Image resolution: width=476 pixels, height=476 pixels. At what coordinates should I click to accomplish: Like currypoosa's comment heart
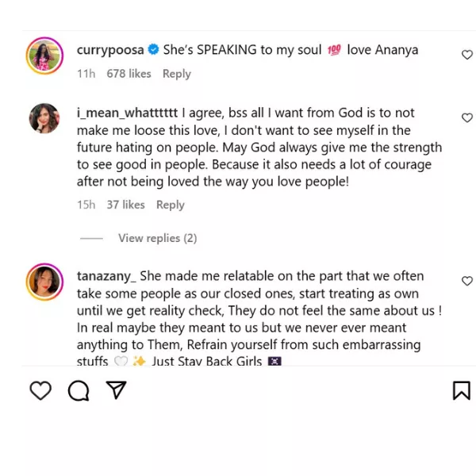[467, 55]
